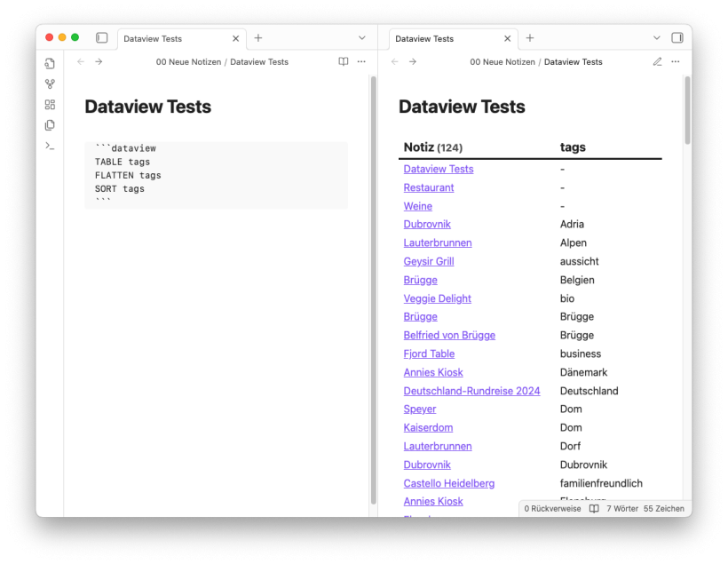The height and width of the screenshot is (564, 728).
Task: Add a new tab in the right pane
Action: (530, 38)
